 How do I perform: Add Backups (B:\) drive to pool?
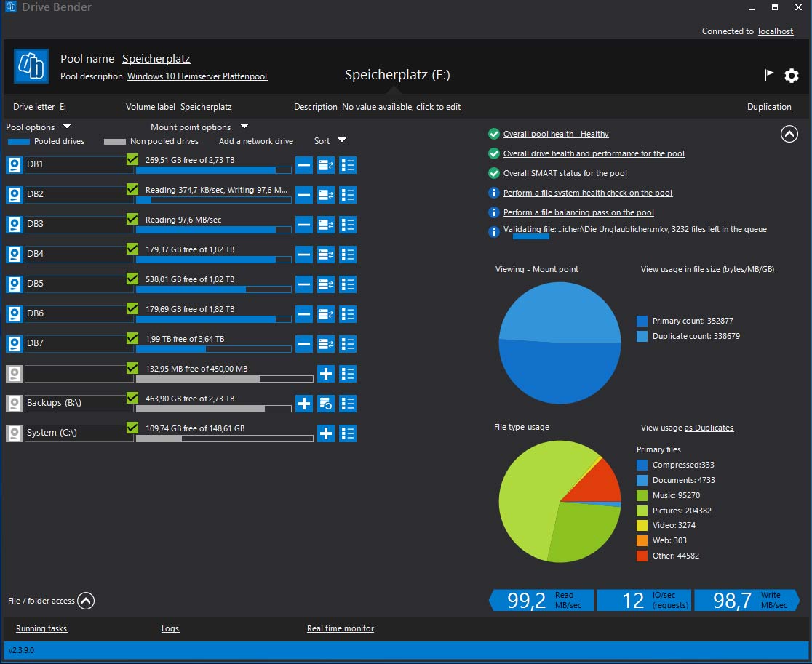click(304, 404)
